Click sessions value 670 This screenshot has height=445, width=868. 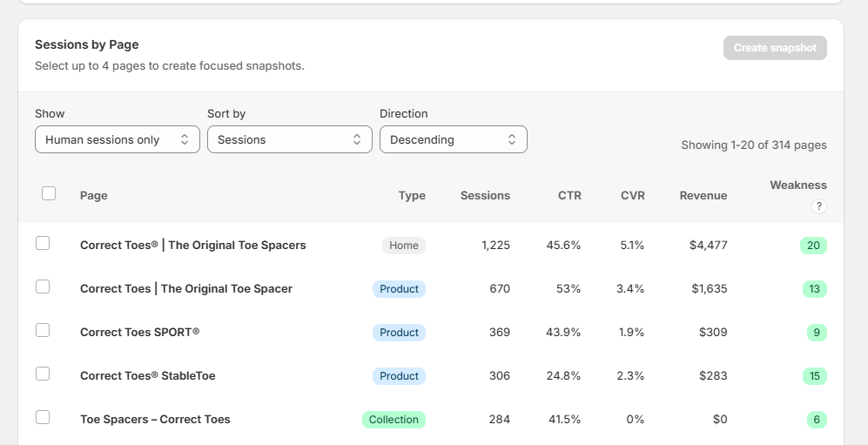tap(500, 289)
